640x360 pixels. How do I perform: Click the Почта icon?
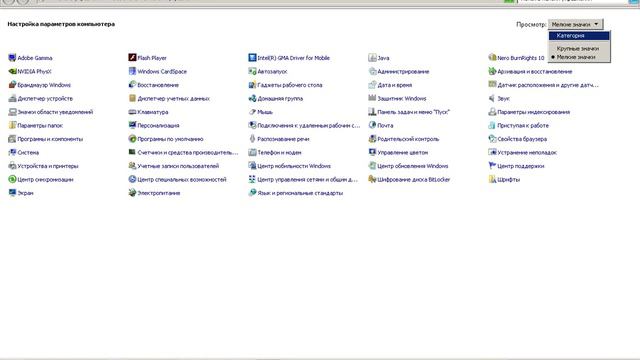point(372,125)
